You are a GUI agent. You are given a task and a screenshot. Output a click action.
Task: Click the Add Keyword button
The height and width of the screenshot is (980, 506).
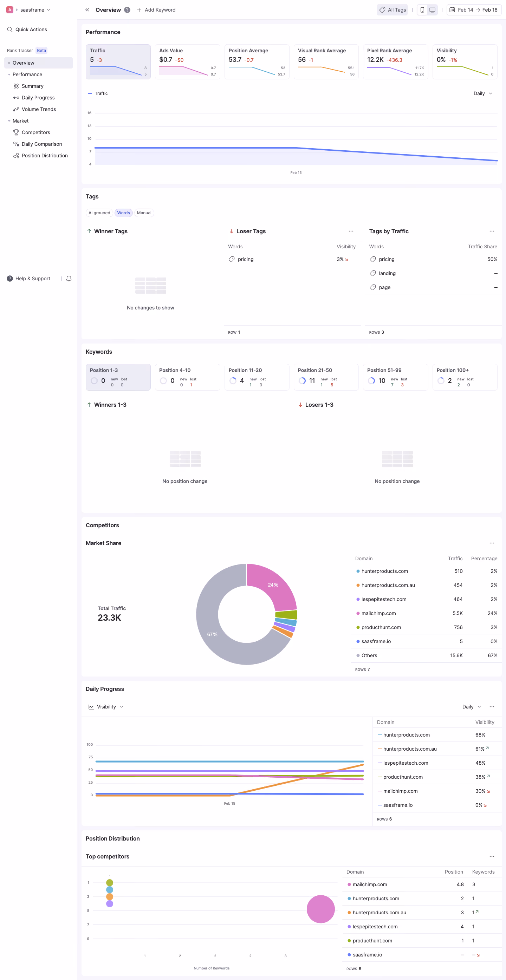pos(156,10)
